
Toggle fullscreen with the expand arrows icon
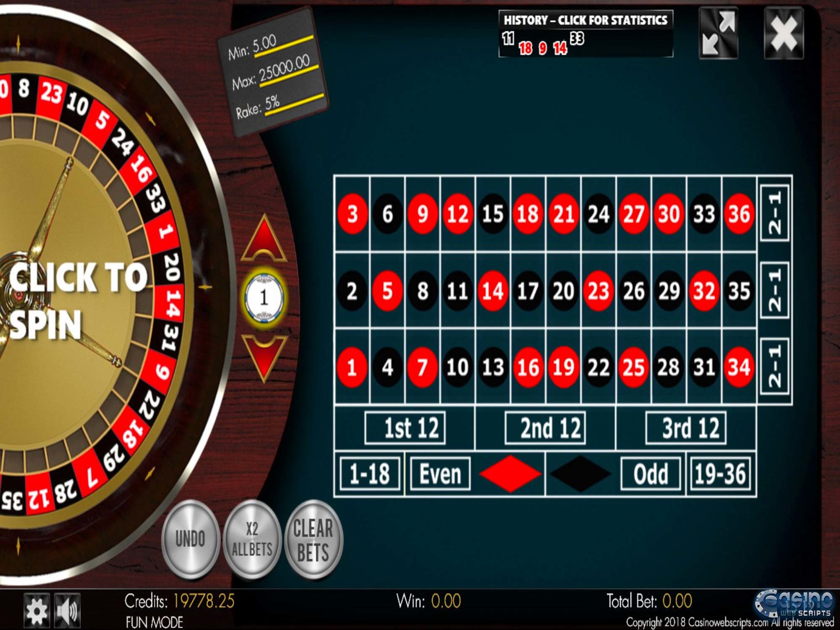tap(719, 33)
